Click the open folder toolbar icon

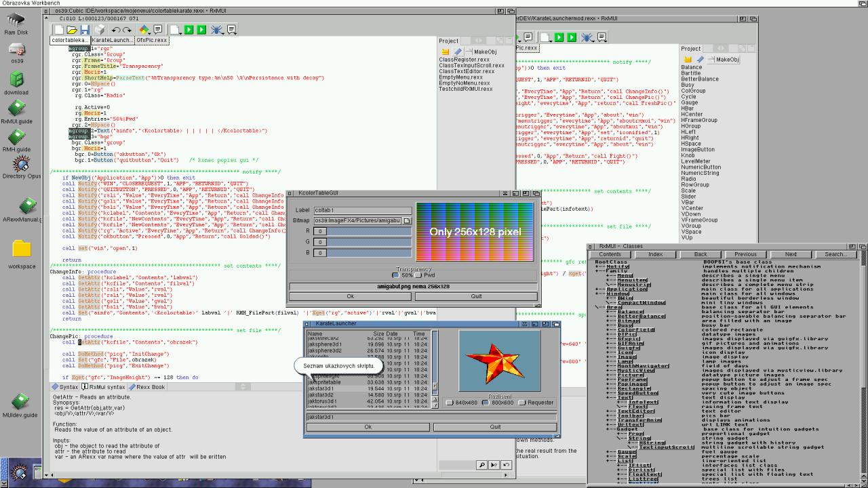click(72, 30)
